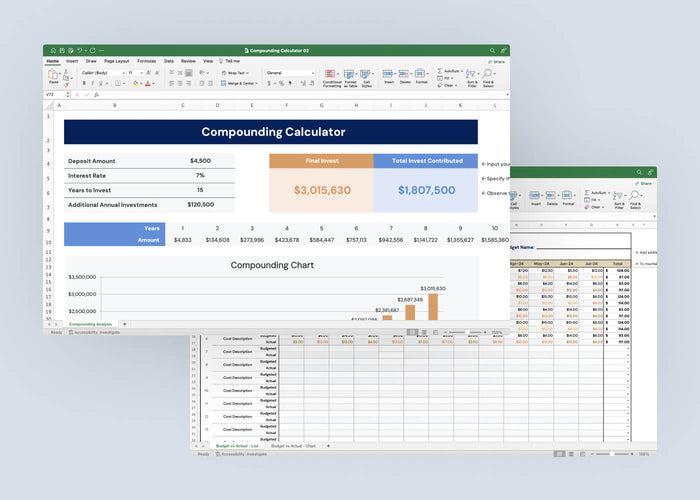The image size is (700, 500).
Task: Toggle Underline formatting in the Home ribbon
Action: pos(102,84)
